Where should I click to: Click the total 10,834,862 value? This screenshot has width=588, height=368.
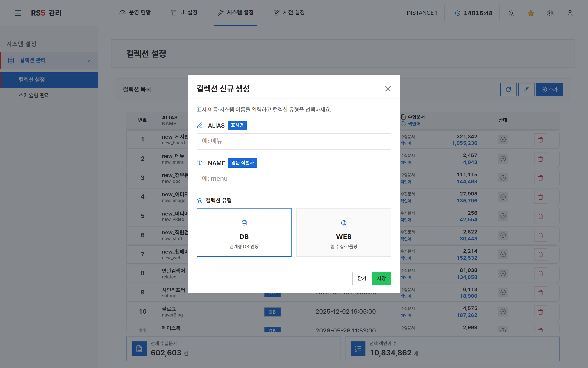(x=391, y=353)
